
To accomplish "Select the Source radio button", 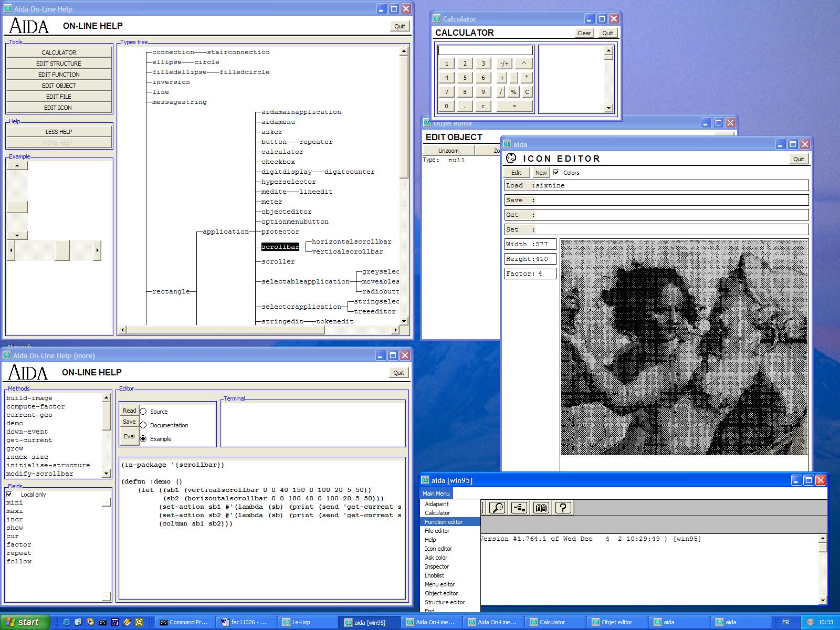I will coord(143,412).
